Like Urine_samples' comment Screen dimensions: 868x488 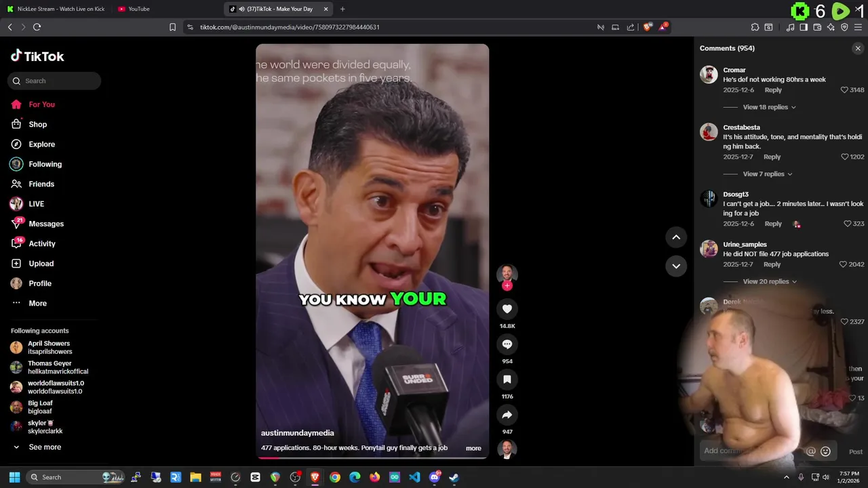coord(844,264)
